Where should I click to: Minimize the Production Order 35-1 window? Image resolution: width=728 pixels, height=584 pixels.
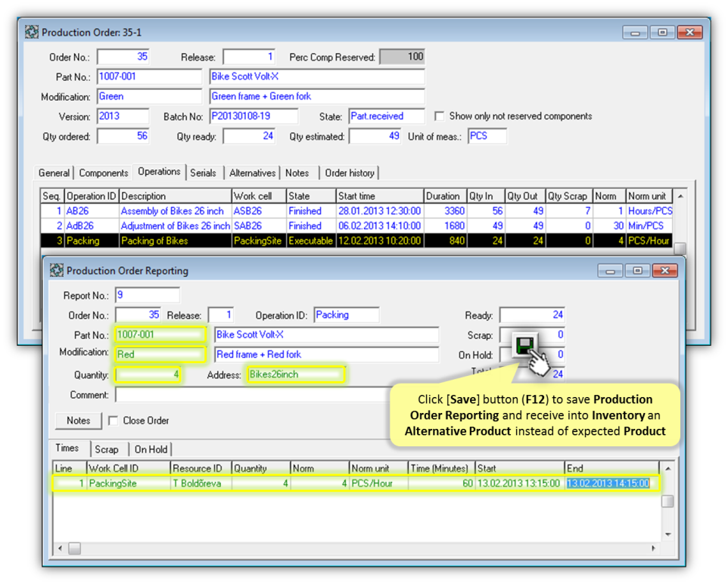(635, 32)
